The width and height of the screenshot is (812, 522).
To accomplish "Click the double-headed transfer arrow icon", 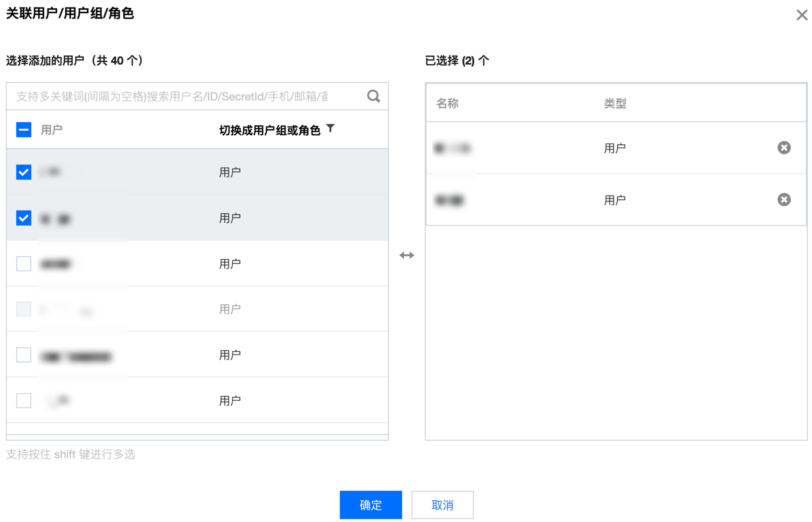I will coord(407,255).
